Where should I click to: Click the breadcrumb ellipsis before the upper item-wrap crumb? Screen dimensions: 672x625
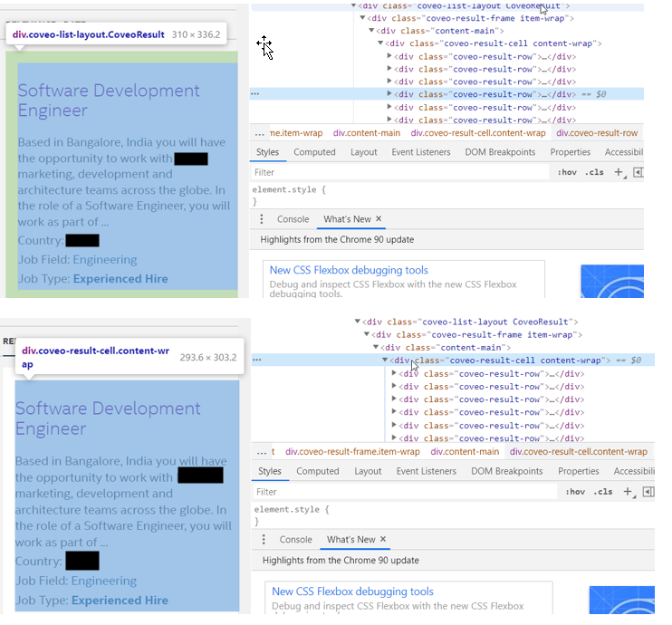tap(260, 133)
